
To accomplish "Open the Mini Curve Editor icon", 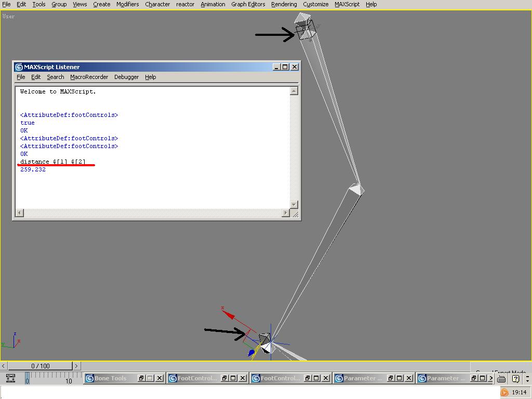I will [10, 378].
